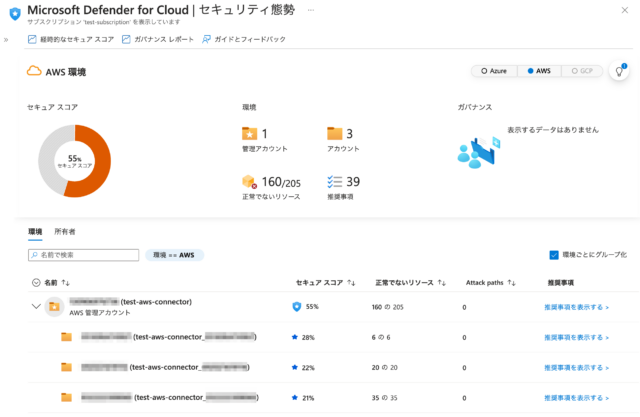Click the 管理アカウント folder star icon

click(x=249, y=133)
